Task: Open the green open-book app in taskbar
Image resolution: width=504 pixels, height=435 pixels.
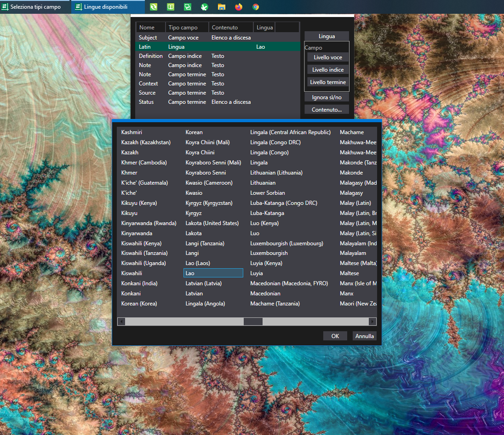Action: 171,7
